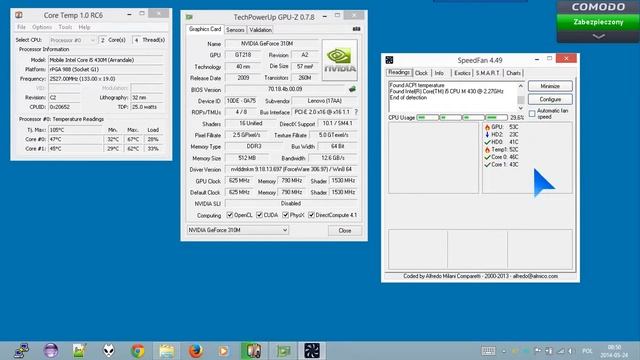Image resolution: width=640 pixels, height=360 pixels.
Task: Click the HD2 down-arrow icon in SpeedFan
Action: point(487,134)
